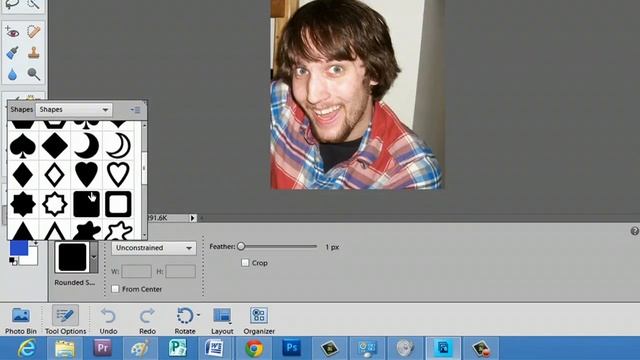
Task: Pick the outlined heart shape
Action: pyautogui.click(x=118, y=175)
